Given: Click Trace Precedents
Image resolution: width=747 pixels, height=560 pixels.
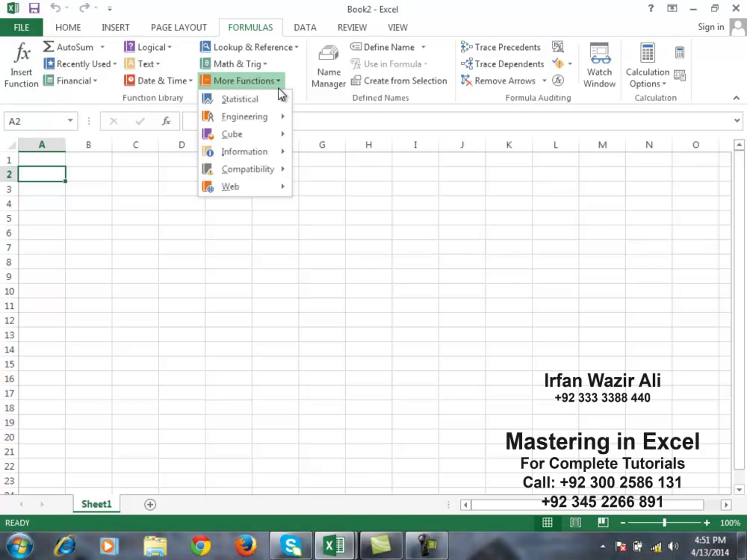Looking at the screenshot, I should (501, 47).
